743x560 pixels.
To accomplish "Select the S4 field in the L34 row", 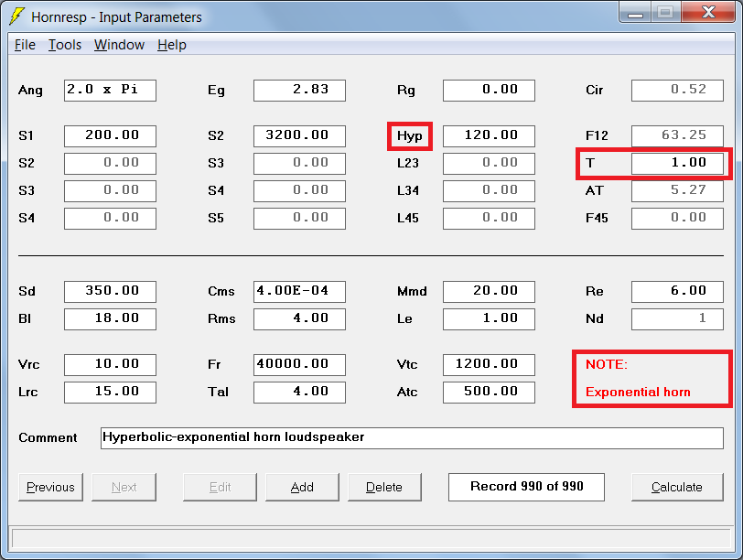I will pyautogui.click(x=299, y=191).
